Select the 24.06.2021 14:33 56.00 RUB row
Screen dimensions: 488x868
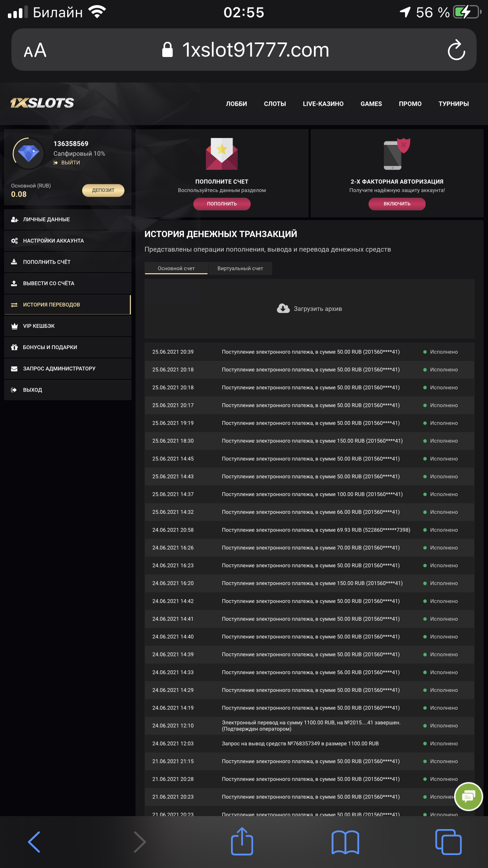point(310,672)
